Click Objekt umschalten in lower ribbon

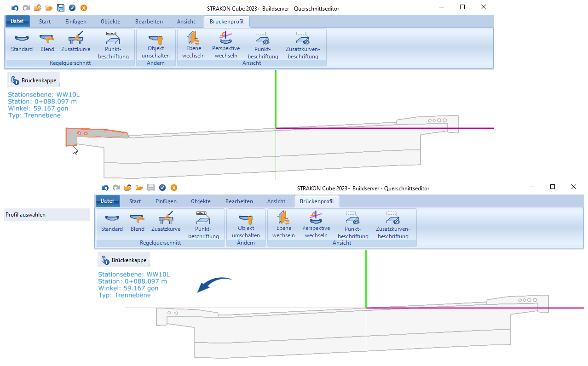click(x=246, y=225)
